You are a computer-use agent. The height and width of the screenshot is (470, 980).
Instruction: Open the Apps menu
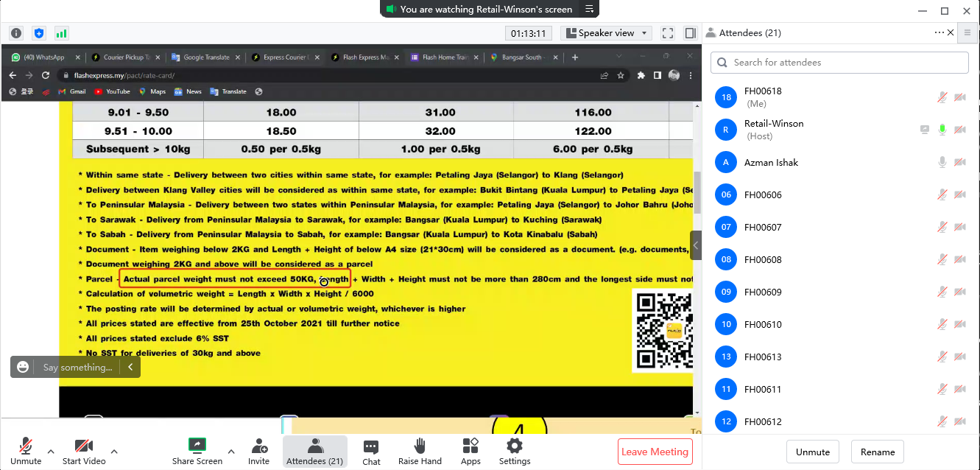click(x=470, y=452)
